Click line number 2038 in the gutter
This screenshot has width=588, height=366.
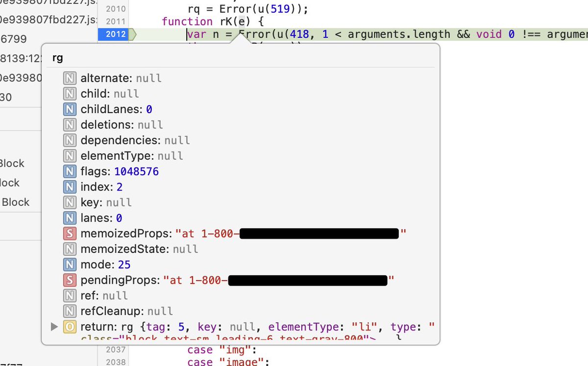point(116,362)
